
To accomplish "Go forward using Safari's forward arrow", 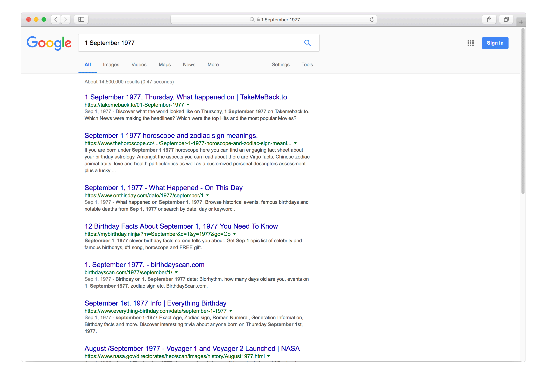I will 66,20.
